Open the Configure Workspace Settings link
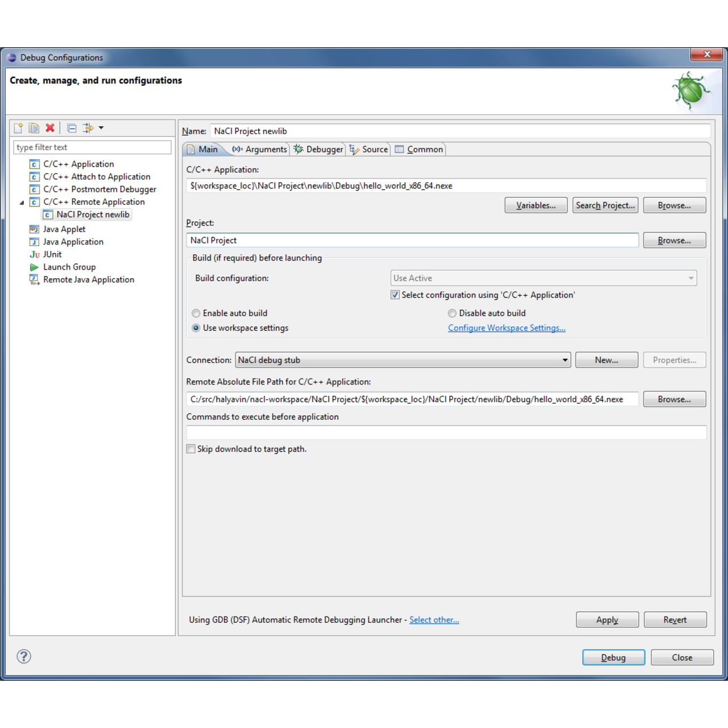Viewport: 728px width, 728px height. point(506,328)
